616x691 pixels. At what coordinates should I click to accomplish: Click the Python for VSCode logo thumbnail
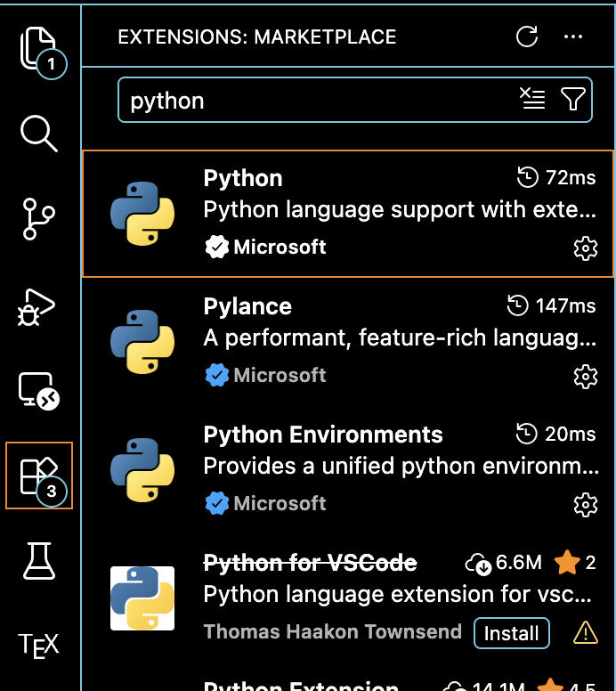pyautogui.click(x=142, y=598)
